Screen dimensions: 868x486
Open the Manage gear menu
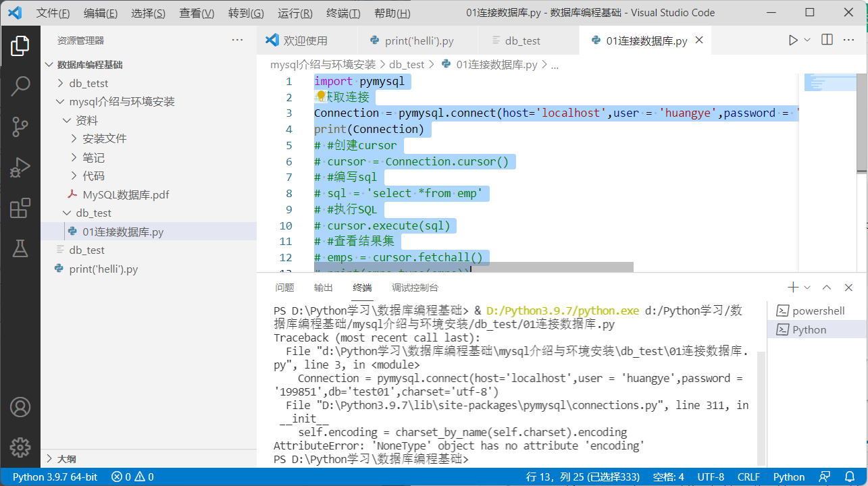(20, 447)
